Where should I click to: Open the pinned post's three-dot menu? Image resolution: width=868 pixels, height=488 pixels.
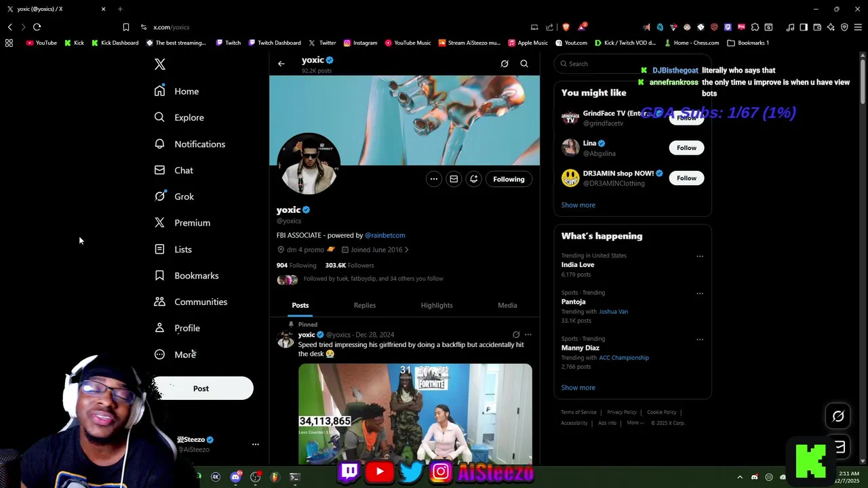pos(528,335)
